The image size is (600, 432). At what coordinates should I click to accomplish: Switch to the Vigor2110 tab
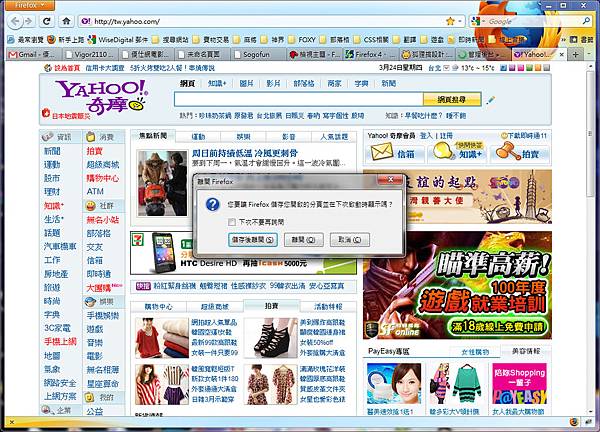pos(91,54)
